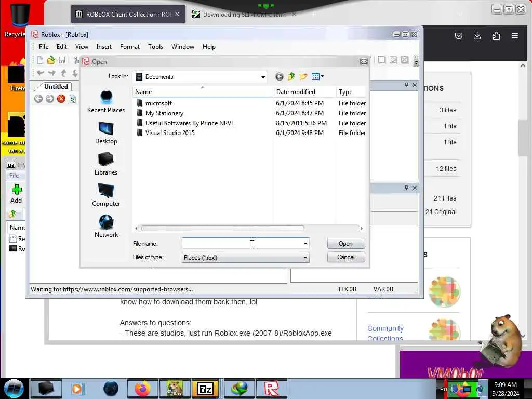Expand Files of type Places dropdown
The width and height of the screenshot is (532, 399).
[305, 258]
